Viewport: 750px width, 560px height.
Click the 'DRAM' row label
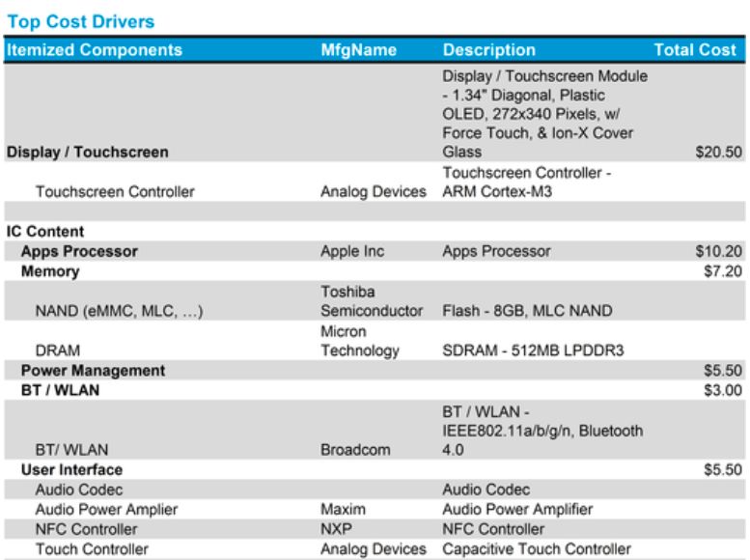(x=58, y=350)
